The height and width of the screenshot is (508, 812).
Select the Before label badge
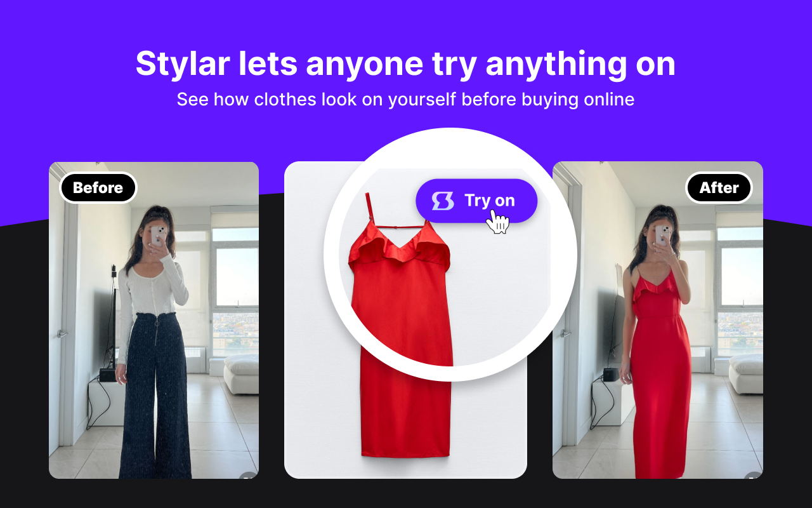pos(98,188)
